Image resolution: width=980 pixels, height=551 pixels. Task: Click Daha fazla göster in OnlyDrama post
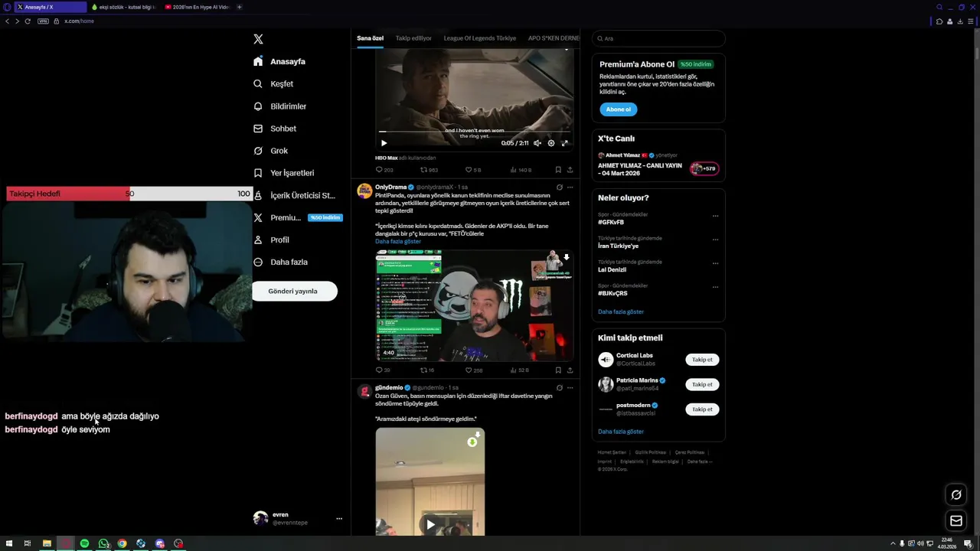point(398,242)
